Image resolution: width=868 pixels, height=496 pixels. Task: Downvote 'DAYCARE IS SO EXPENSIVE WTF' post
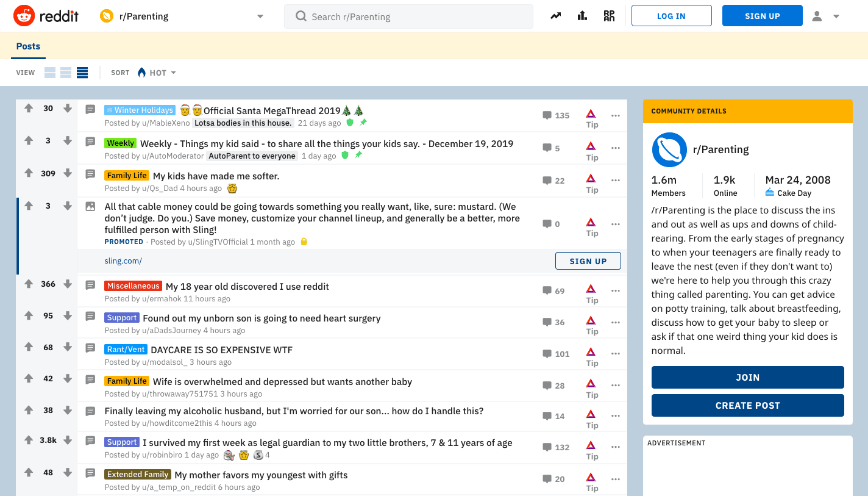coord(68,347)
